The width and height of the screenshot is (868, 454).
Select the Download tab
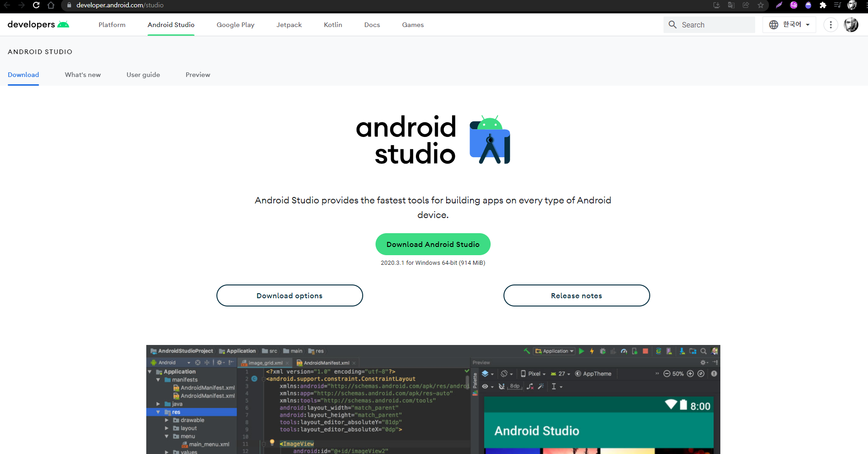[23, 75]
